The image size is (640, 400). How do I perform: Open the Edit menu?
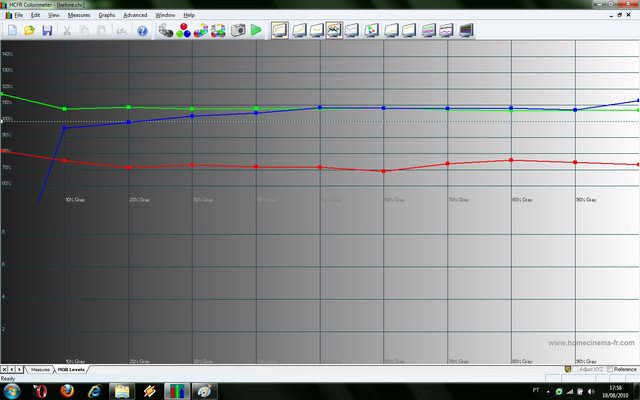point(36,15)
